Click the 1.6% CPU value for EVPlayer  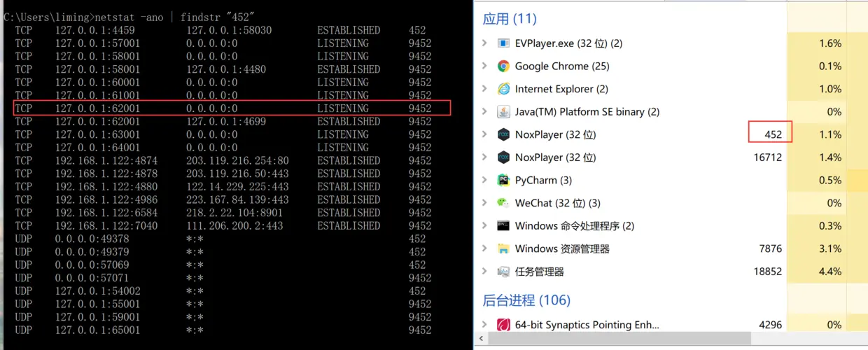830,43
